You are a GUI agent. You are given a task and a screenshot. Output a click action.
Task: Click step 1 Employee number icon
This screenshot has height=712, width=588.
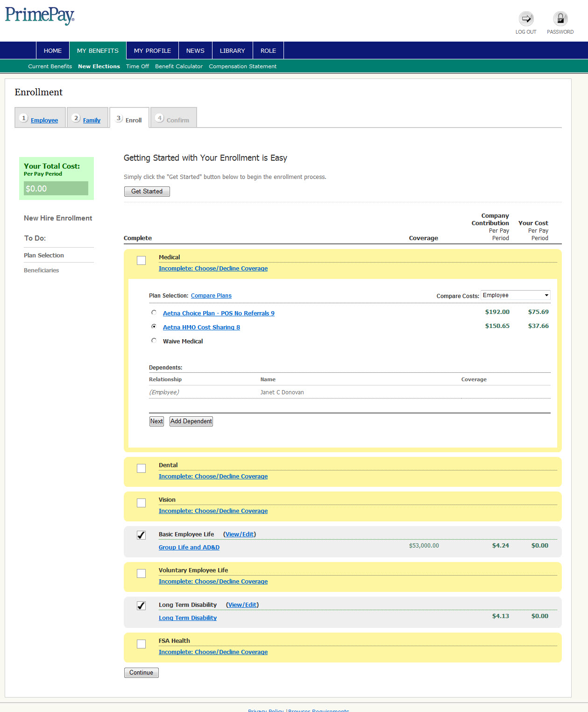(x=24, y=118)
